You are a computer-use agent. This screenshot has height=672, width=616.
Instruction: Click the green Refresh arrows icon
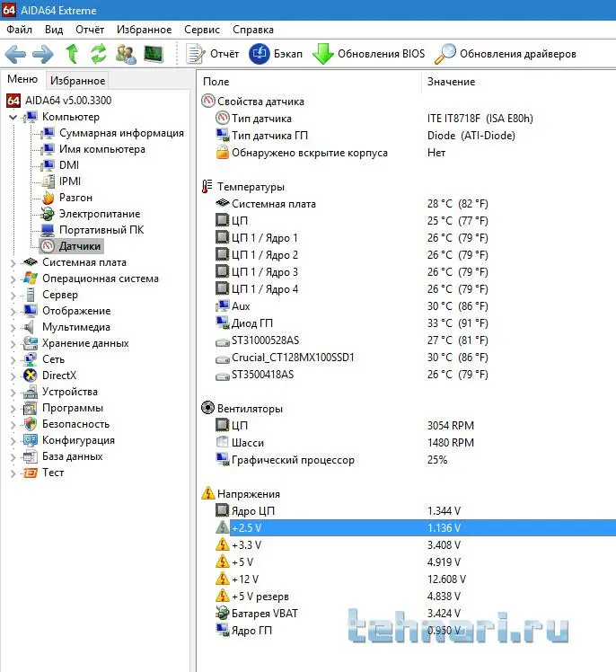pyautogui.click(x=99, y=54)
